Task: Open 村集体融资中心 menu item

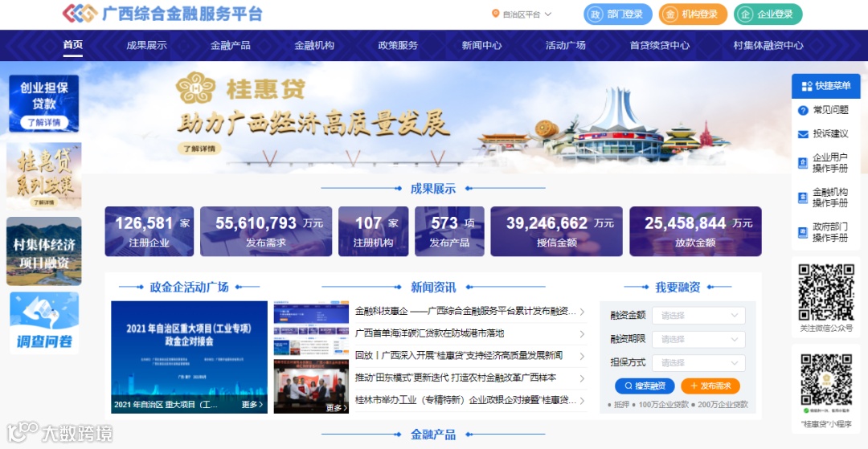Action: (768, 45)
